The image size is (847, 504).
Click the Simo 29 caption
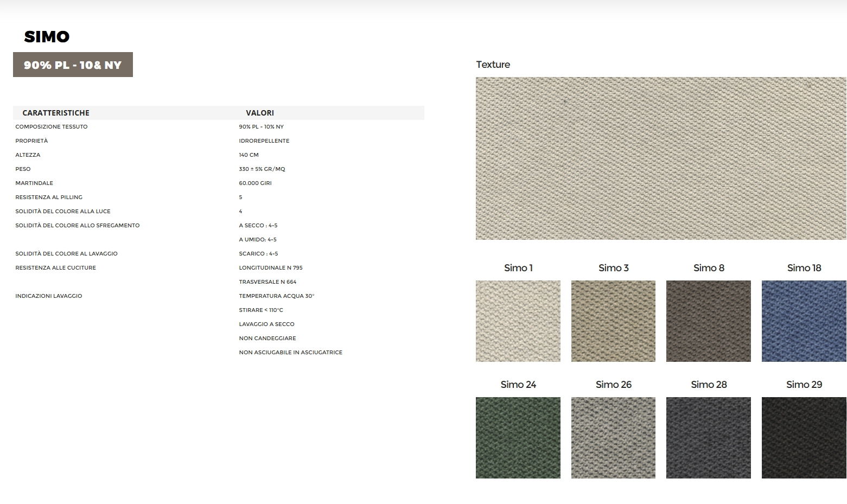[x=804, y=384]
